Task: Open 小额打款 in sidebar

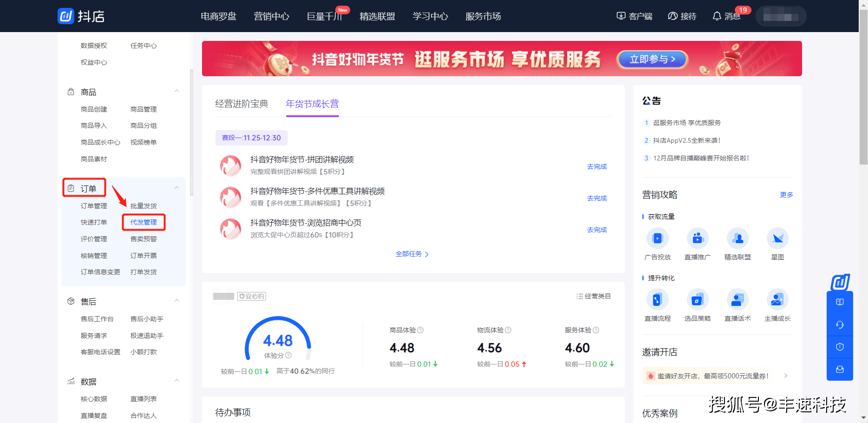Action: pyautogui.click(x=144, y=352)
